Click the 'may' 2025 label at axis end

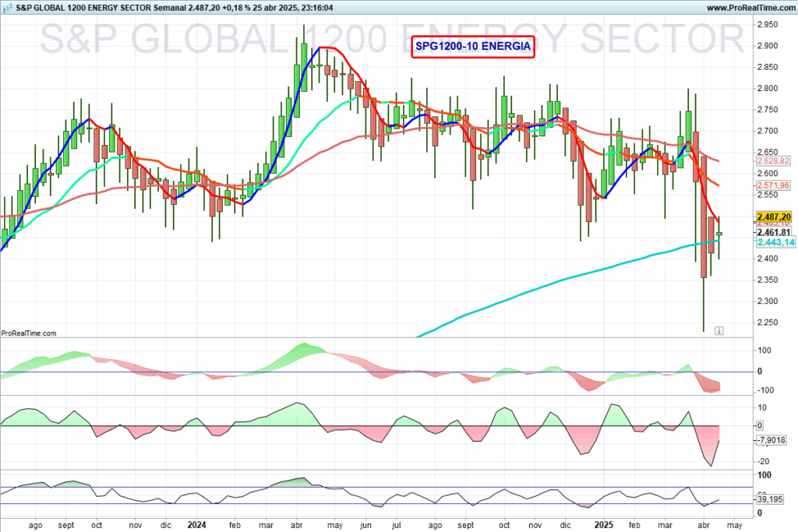point(734,525)
